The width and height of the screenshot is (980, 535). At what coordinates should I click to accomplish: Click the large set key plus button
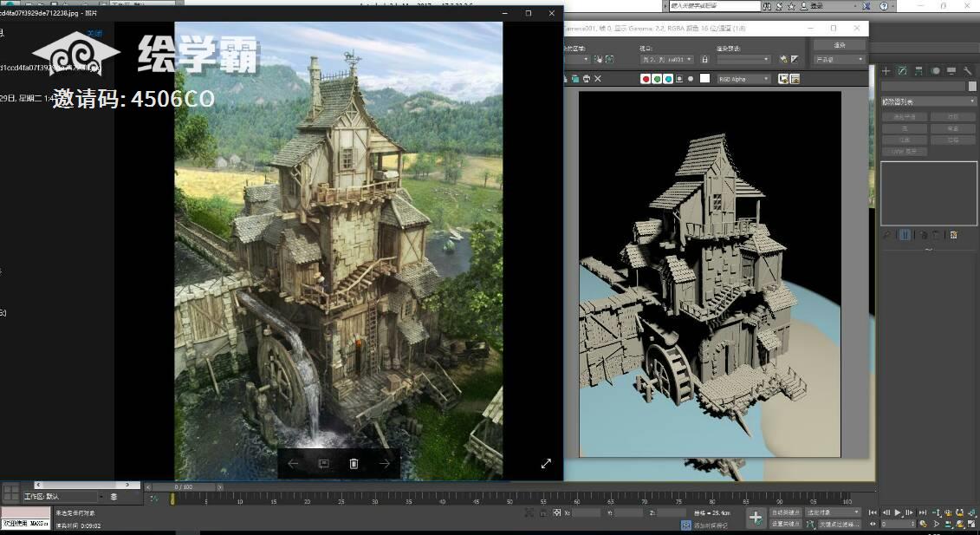click(x=756, y=518)
